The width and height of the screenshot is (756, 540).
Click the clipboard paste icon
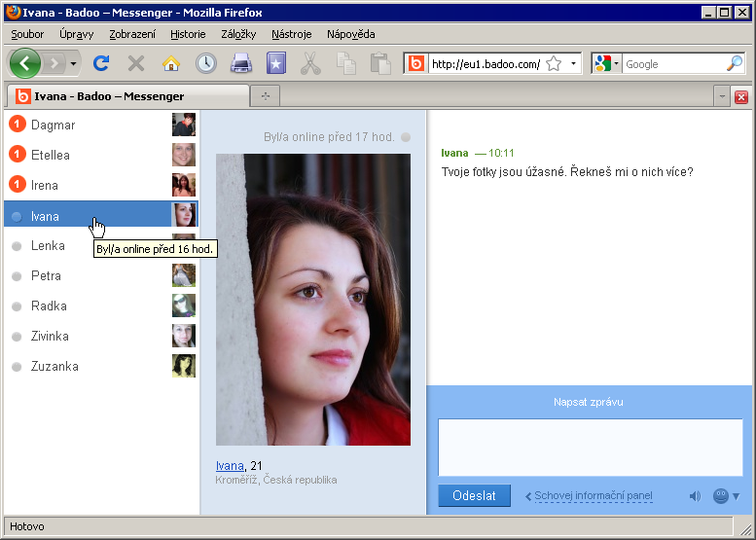click(x=380, y=63)
